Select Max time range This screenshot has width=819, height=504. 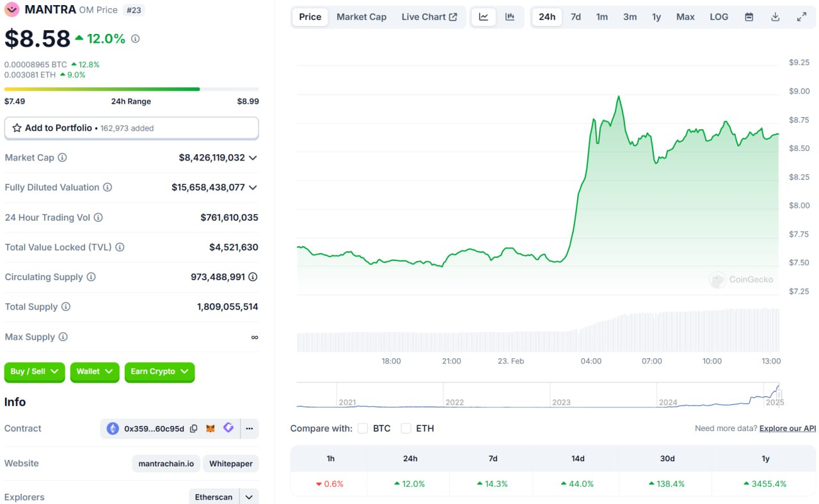click(x=685, y=17)
